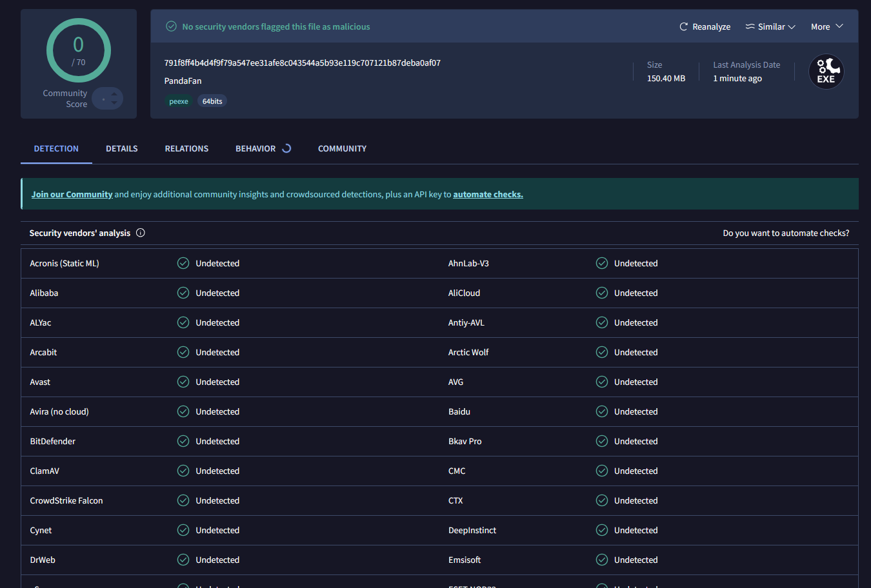Click the Undetected check icon for Acronis

183,263
